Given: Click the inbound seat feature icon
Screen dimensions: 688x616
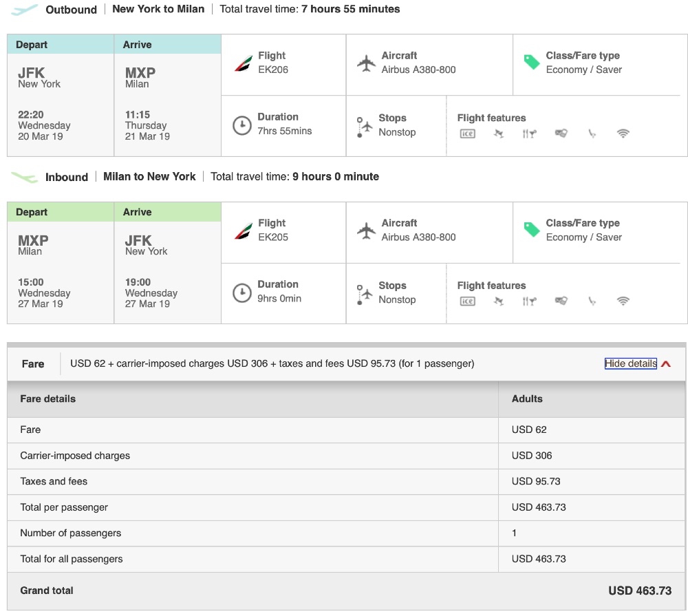Looking at the screenshot, I should click(592, 301).
